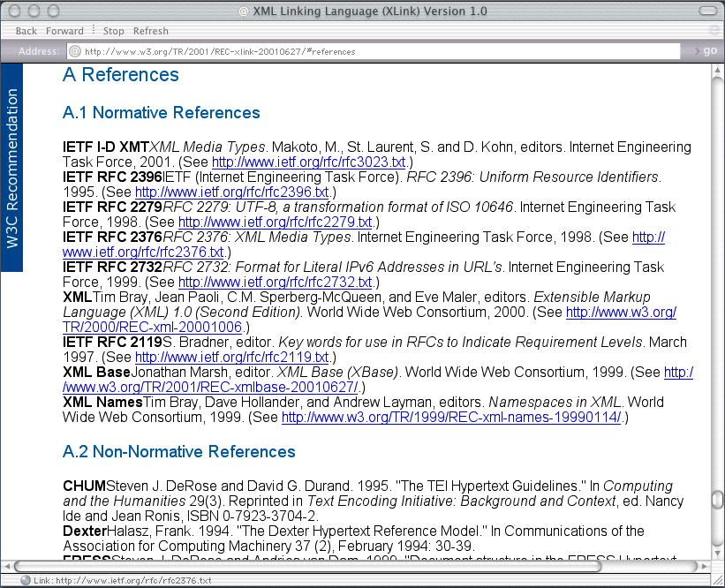This screenshot has height=588, width=725.
Task: Click the vertical scrollbar down arrow
Action: [717, 551]
